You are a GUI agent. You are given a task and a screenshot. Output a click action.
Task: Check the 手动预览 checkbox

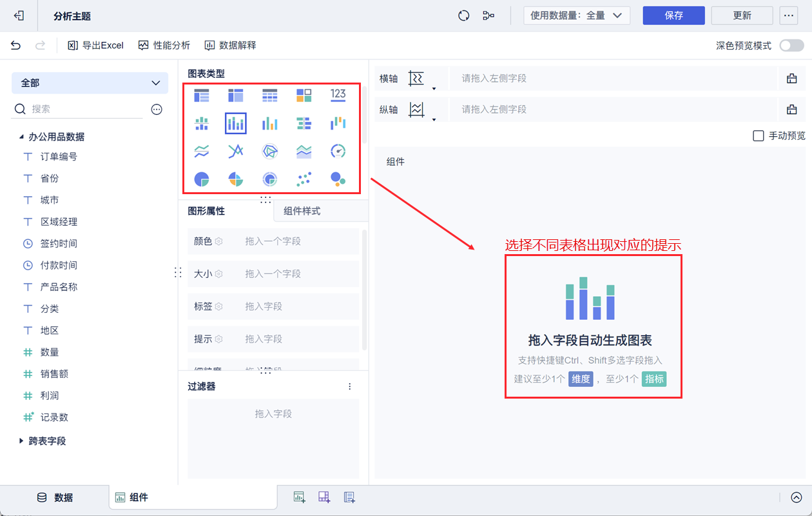759,136
